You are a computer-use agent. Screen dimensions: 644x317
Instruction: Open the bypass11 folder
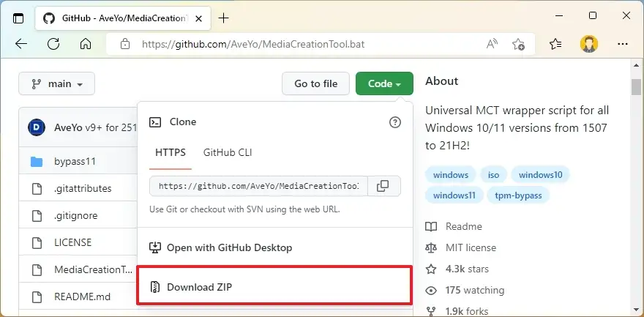75,161
